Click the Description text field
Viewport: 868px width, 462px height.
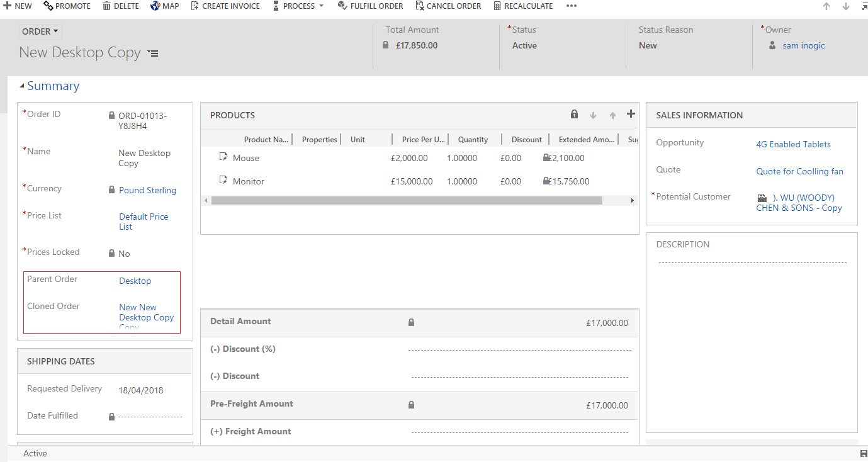click(752, 262)
